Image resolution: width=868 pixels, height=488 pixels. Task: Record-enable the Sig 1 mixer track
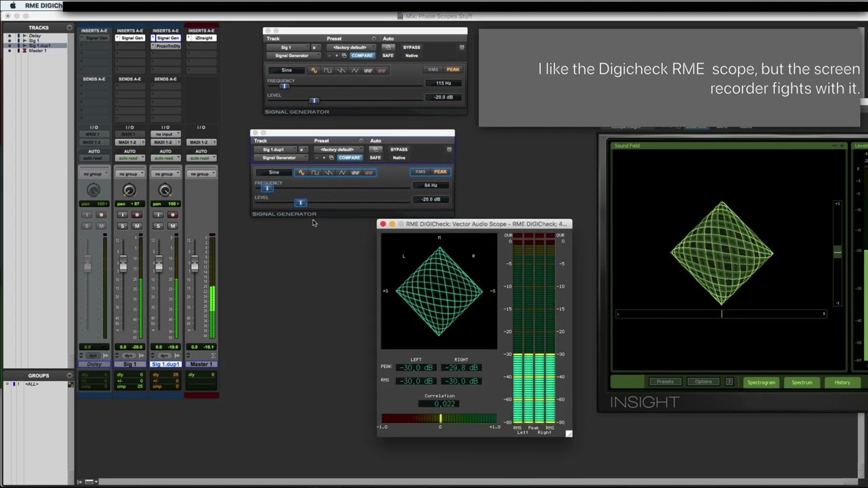[137, 214]
